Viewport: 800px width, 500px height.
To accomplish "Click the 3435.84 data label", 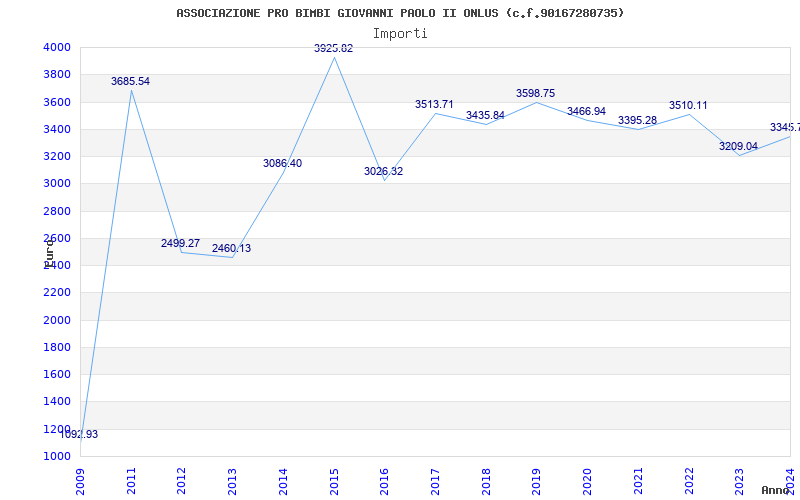I will tap(485, 115).
